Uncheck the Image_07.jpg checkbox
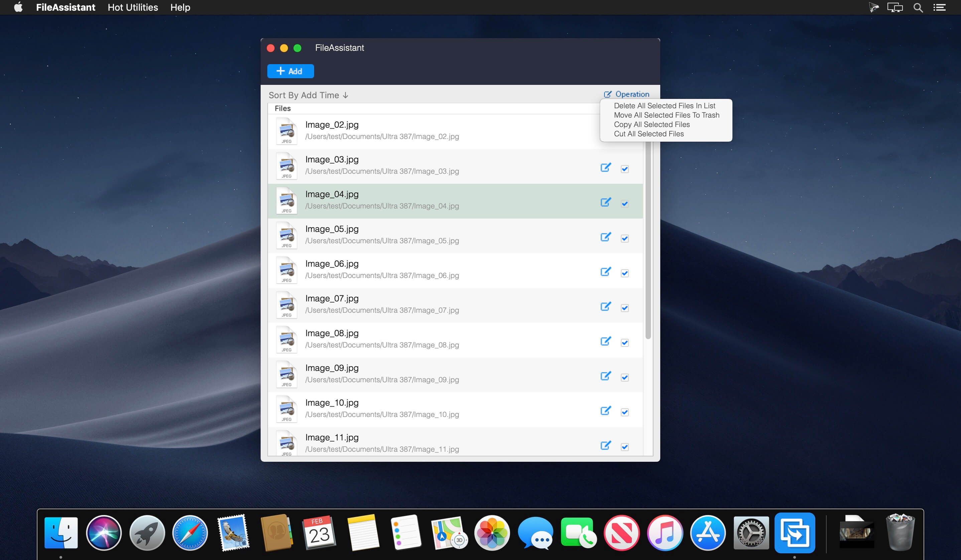Viewport: 961px width, 560px height. [625, 308]
